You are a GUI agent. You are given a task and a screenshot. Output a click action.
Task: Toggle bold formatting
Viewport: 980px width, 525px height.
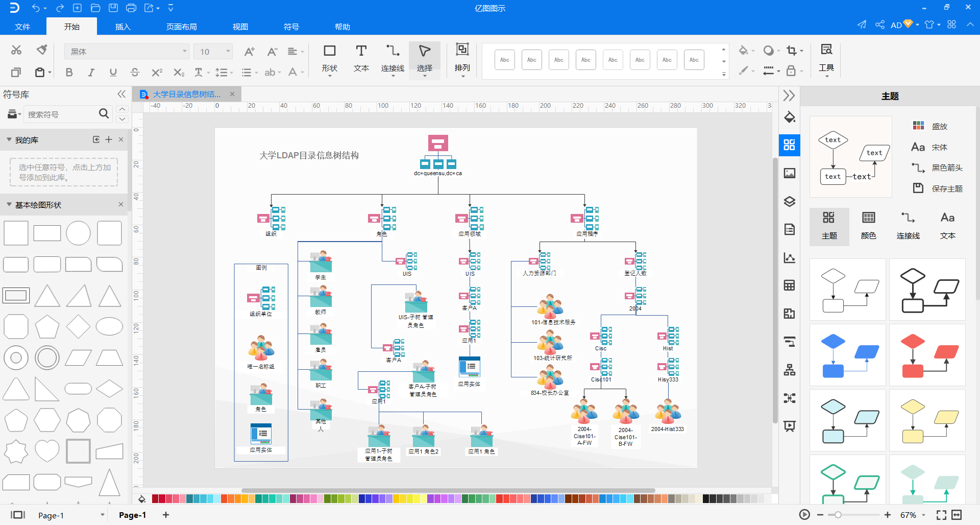click(69, 73)
